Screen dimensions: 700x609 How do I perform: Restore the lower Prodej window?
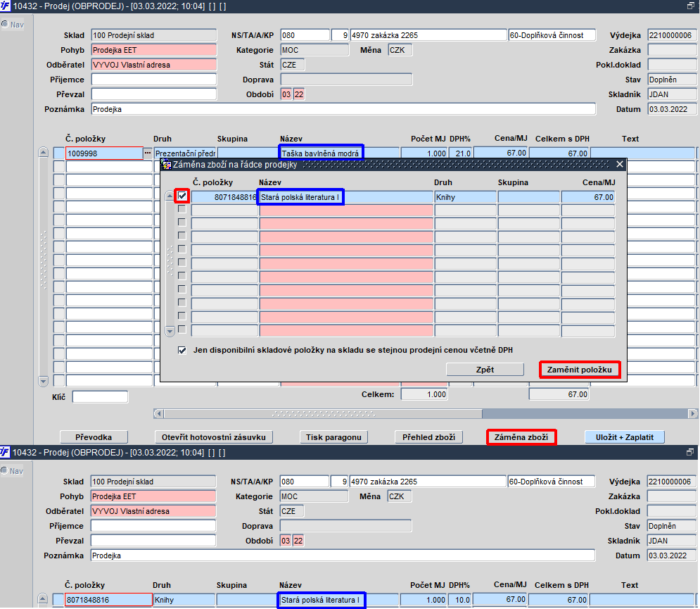pyautogui.click(x=690, y=452)
